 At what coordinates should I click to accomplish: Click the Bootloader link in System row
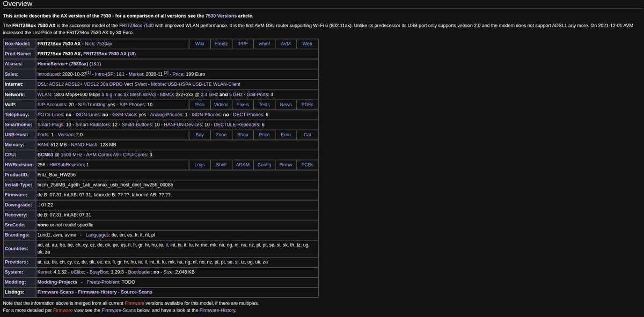[x=138, y=272]
